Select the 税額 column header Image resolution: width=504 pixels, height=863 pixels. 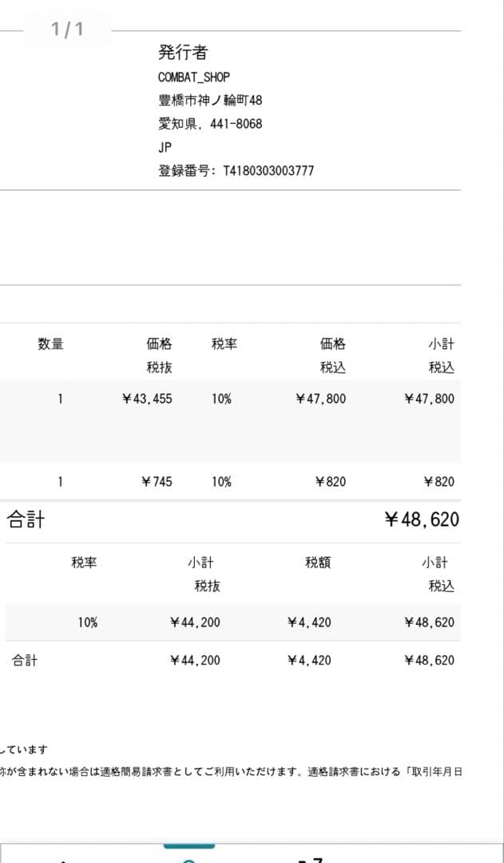coord(318,563)
